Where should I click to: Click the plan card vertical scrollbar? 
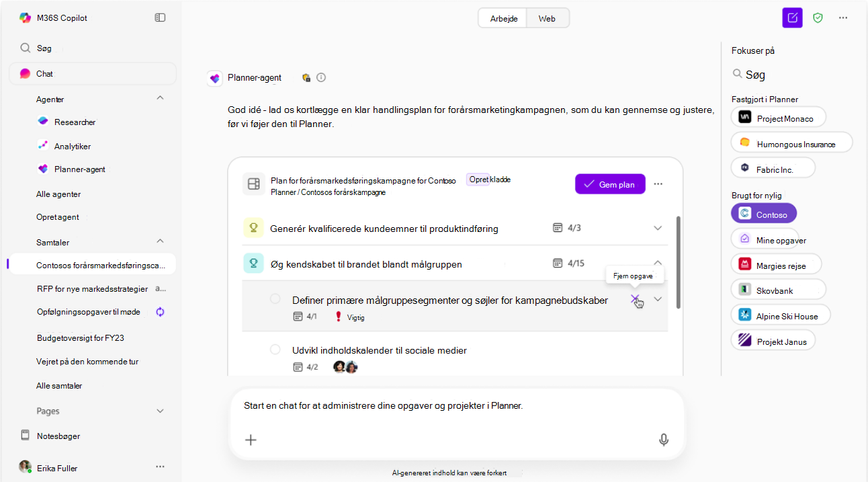pos(677,262)
